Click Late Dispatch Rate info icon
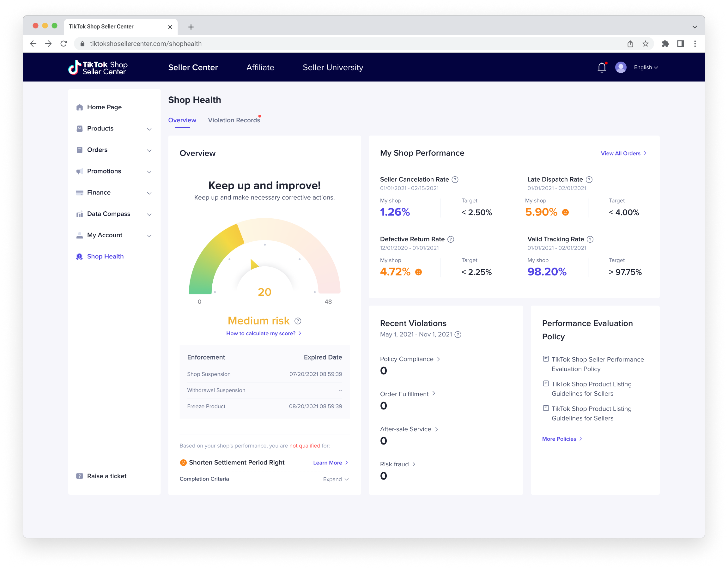 point(589,180)
